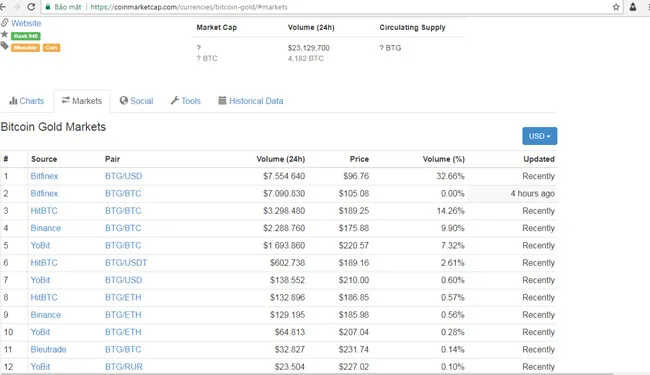Screen dimensions: 650x375
Task: Sort by the Source column header
Action: coord(44,159)
